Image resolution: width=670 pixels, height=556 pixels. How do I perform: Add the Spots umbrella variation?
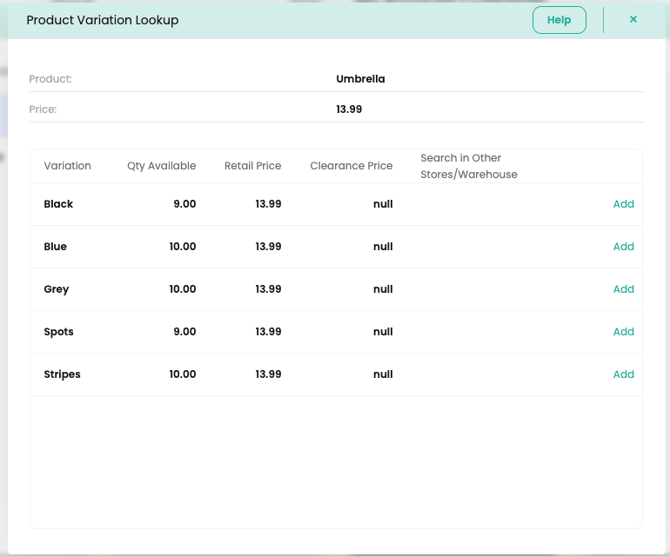coord(623,332)
